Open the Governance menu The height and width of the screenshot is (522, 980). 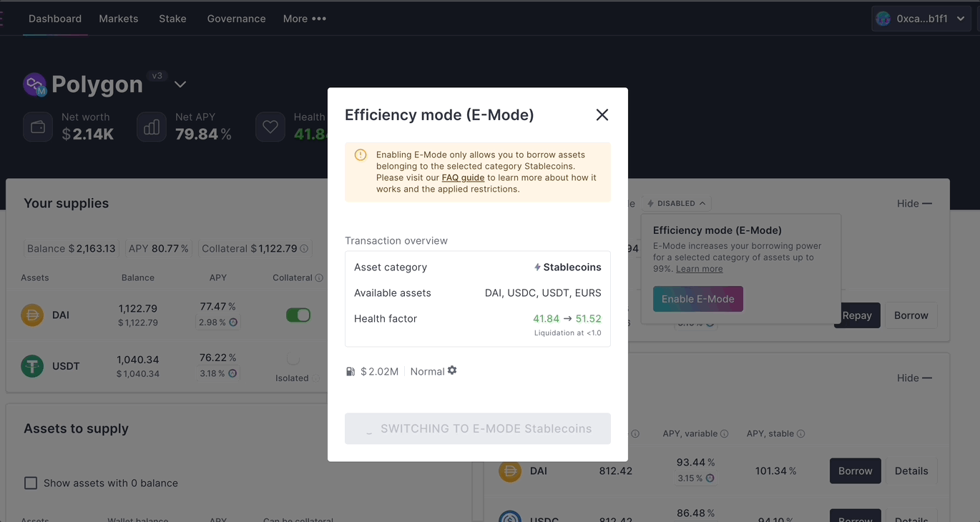[x=236, y=19]
